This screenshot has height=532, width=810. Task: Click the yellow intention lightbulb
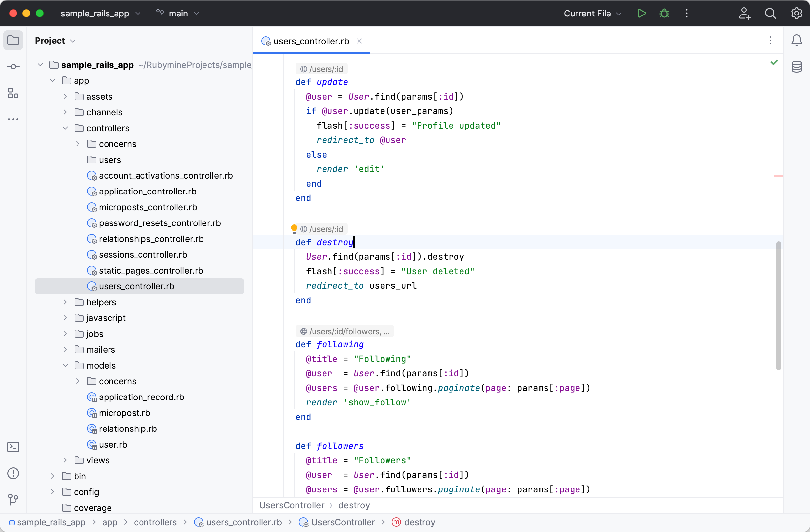[x=294, y=228]
